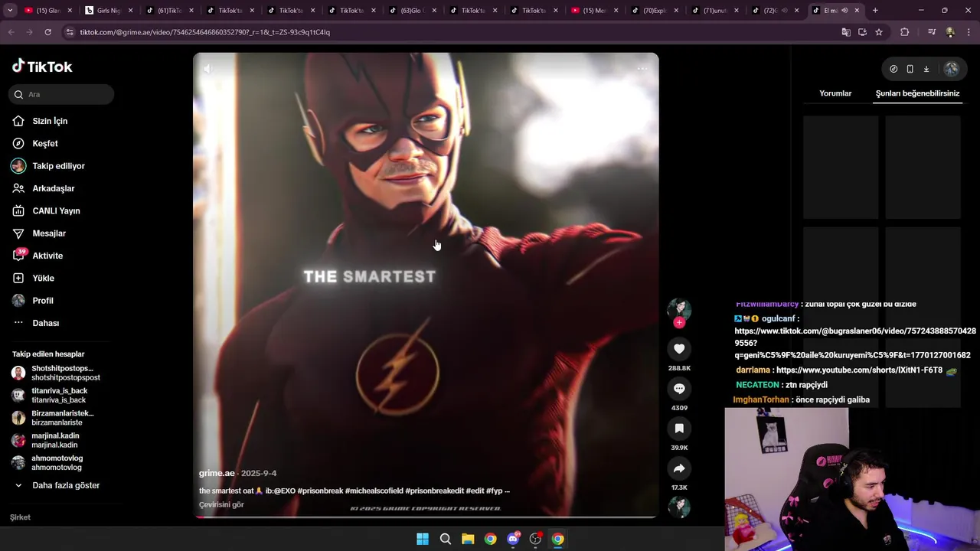Close the active El ma tab
The height and width of the screenshot is (551, 980).
click(857, 11)
